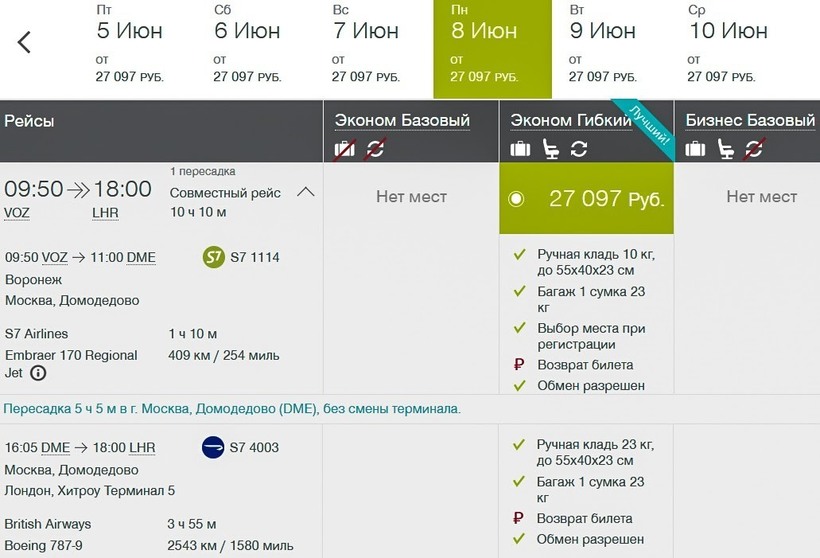Click the back arrow at top left

click(25, 42)
